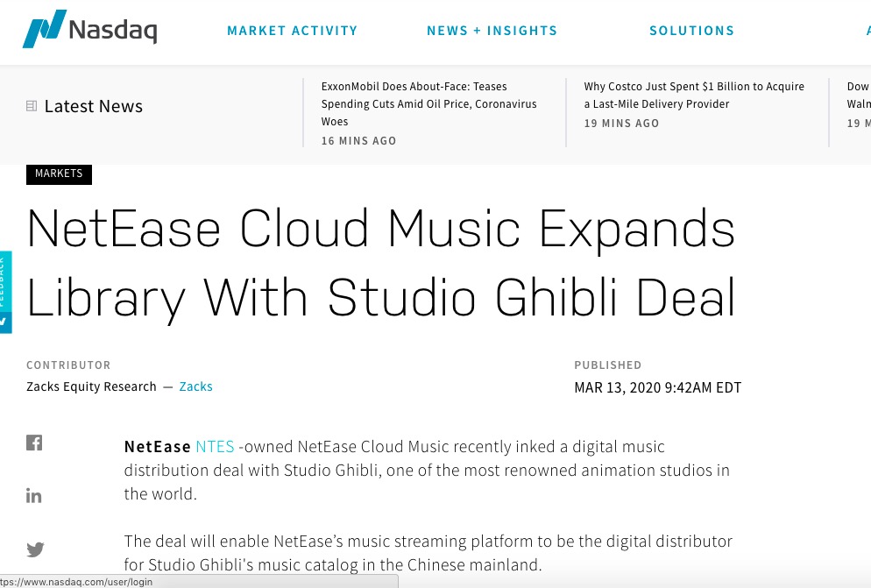Click the Nasdaq logo
The height and width of the screenshot is (588, 871).
(x=90, y=28)
